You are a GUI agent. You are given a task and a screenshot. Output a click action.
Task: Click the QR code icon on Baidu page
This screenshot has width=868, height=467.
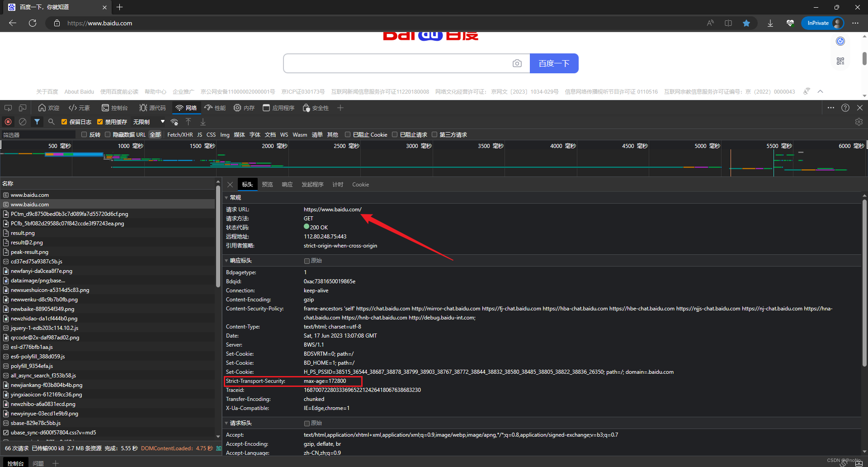tap(840, 61)
